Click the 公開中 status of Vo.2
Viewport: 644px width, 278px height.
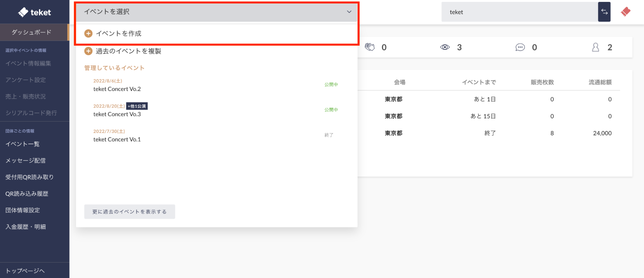pos(331,84)
